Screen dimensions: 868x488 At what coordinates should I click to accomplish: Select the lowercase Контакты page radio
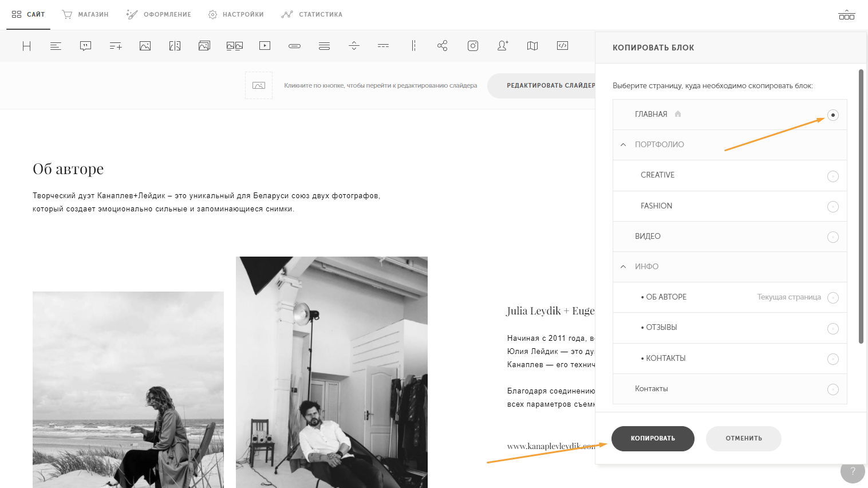click(x=833, y=389)
